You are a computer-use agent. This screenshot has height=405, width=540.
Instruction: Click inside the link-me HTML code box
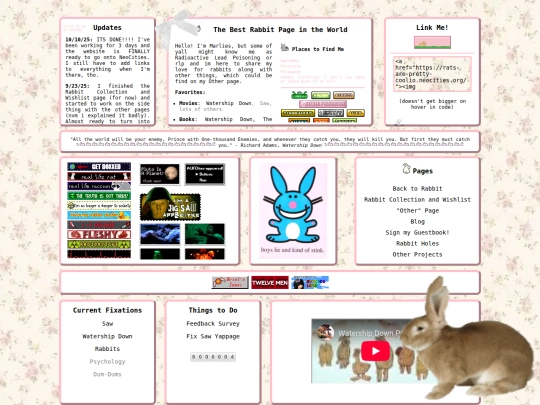point(432,74)
